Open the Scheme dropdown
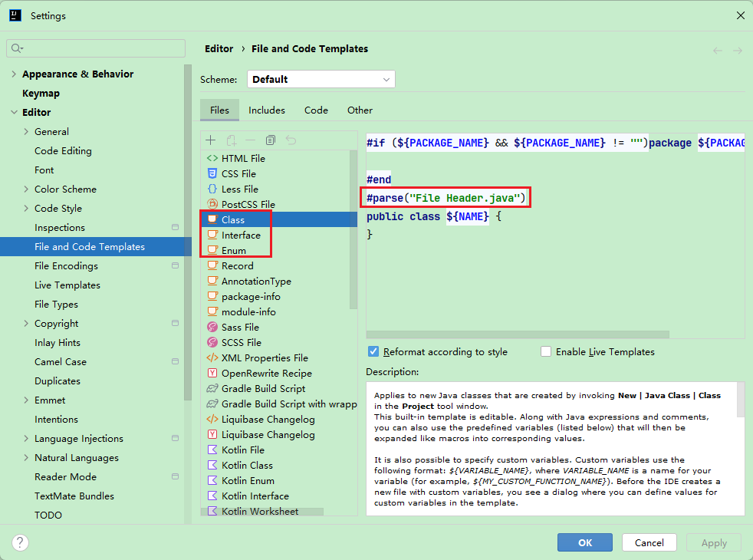Viewport: 753px width, 560px height. point(321,79)
